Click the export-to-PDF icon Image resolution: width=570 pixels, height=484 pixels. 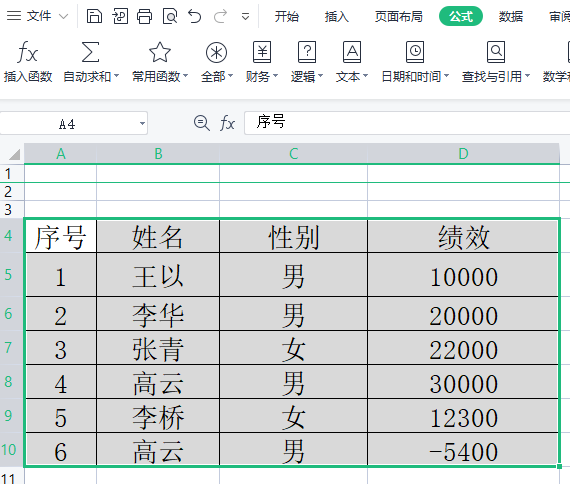click(x=120, y=16)
